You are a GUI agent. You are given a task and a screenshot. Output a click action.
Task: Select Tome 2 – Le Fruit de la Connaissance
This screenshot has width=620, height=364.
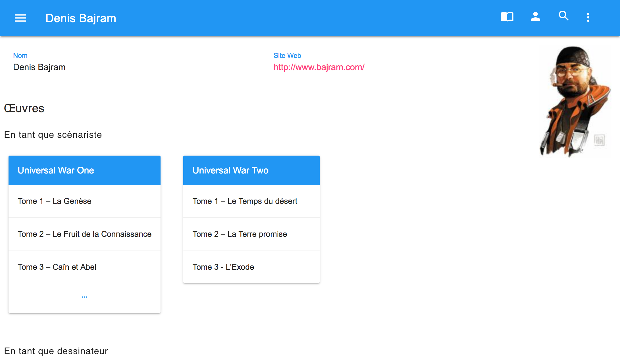tap(84, 234)
